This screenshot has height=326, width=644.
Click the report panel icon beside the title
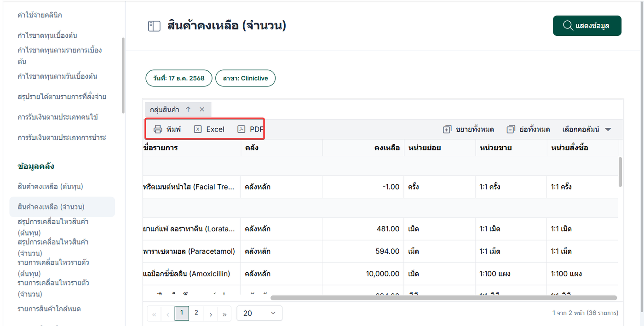tap(154, 26)
